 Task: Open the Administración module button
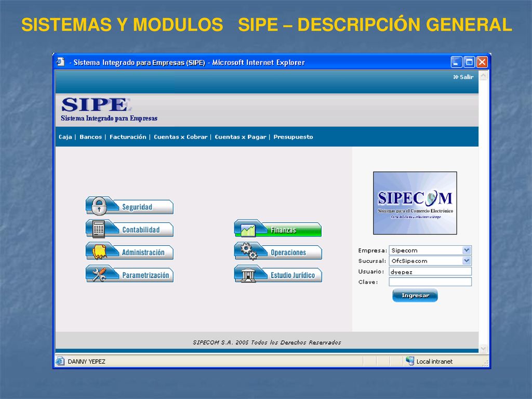(x=129, y=251)
